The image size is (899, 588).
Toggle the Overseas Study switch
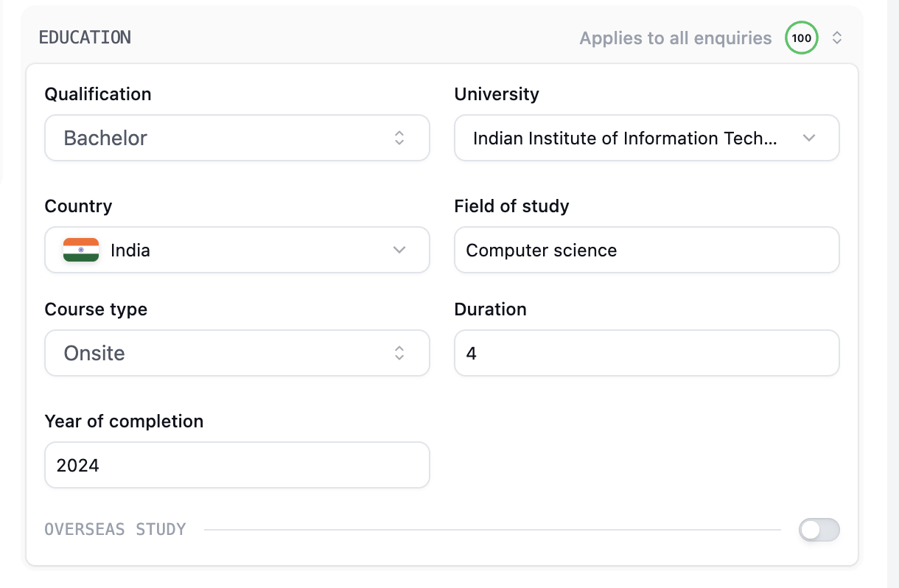pyautogui.click(x=819, y=530)
